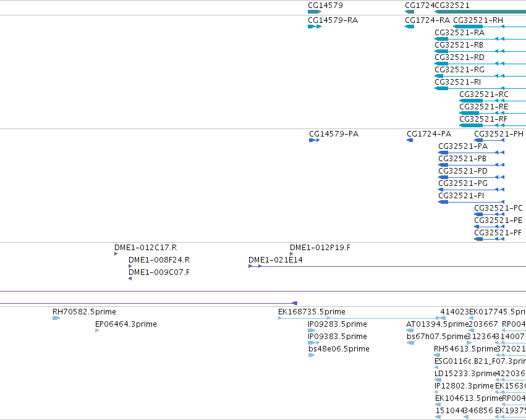Select transcript CG32521-RB
The width and height of the screenshot is (526, 420).
[459, 45]
